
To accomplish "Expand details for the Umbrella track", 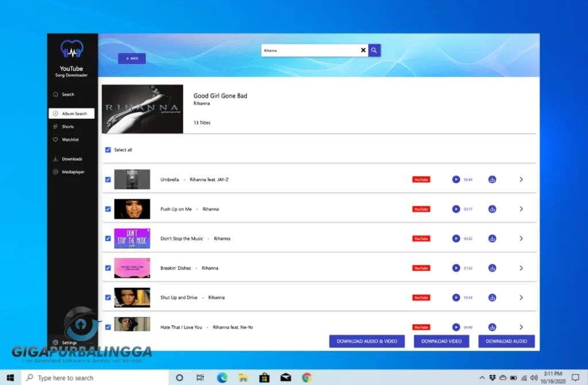I will point(521,179).
